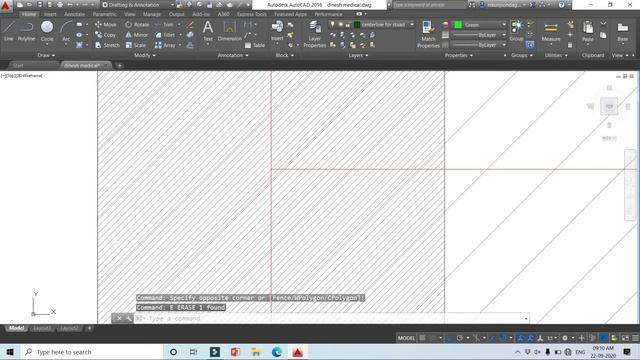Toggle the clean screen icon in status bar
Image resolution: width=640 pixels, height=360 pixels.
tap(625, 338)
